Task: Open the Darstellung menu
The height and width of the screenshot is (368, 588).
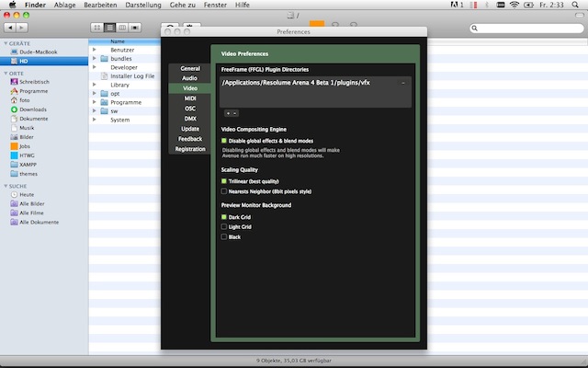Action: [143, 5]
